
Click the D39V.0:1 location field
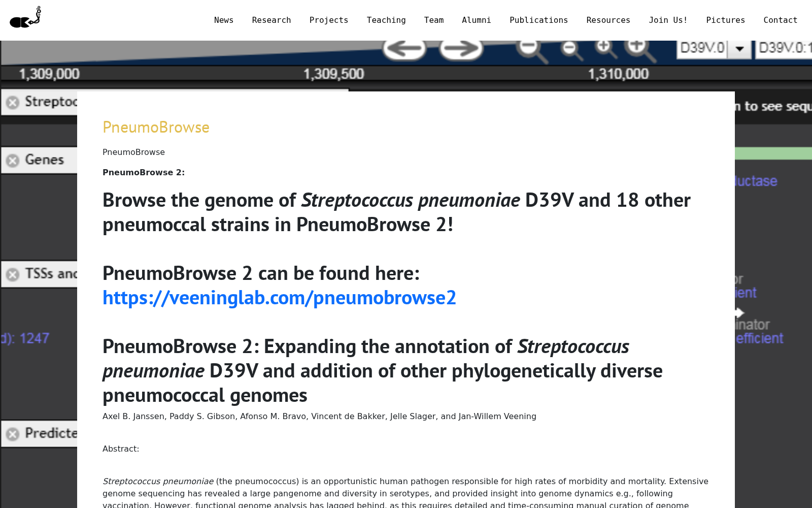click(x=784, y=49)
